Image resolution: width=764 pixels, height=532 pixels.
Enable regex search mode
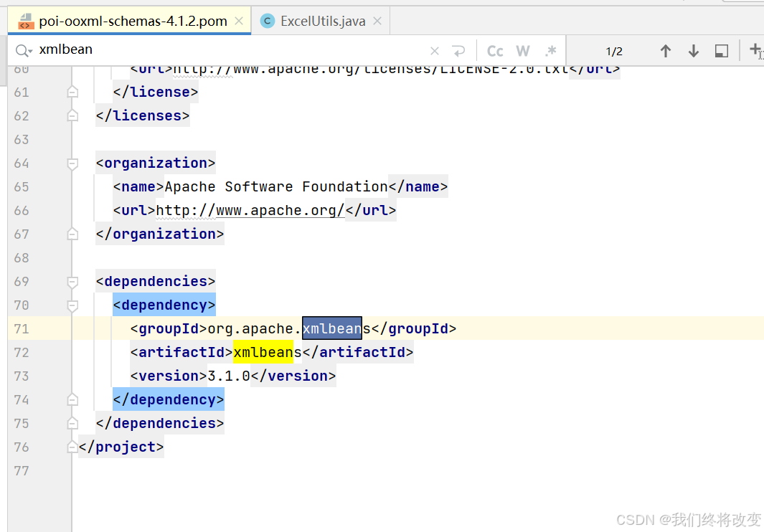pyautogui.click(x=550, y=50)
